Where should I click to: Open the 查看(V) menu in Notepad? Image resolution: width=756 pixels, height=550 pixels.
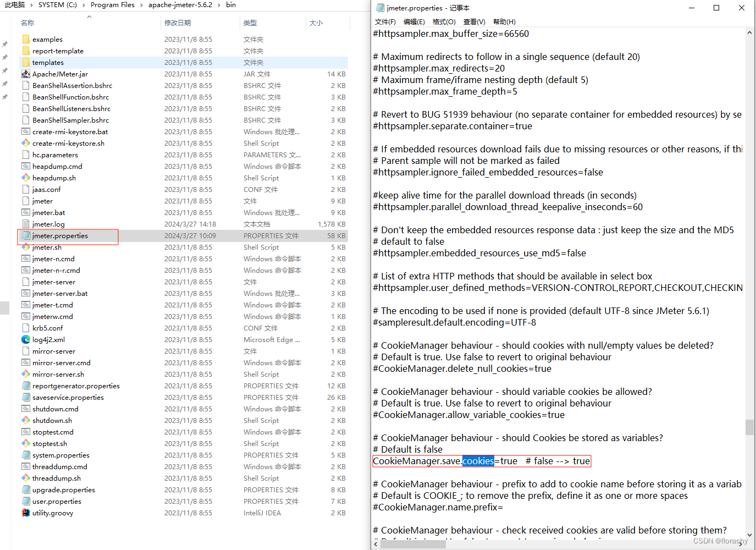[474, 22]
